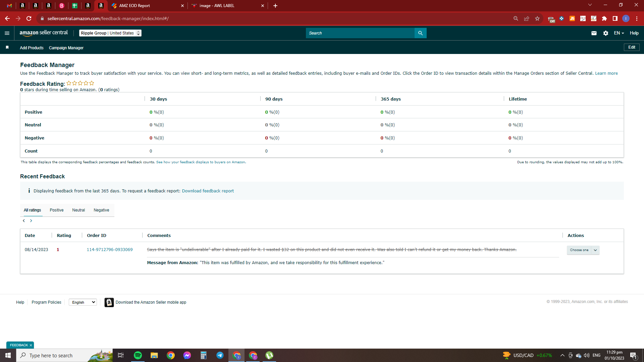Click the browser zoom magnifier icon
Viewport: 644px width, 362px height.
point(516,18)
